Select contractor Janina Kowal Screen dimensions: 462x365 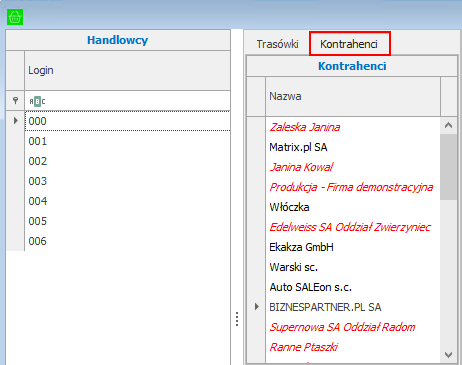(353, 167)
